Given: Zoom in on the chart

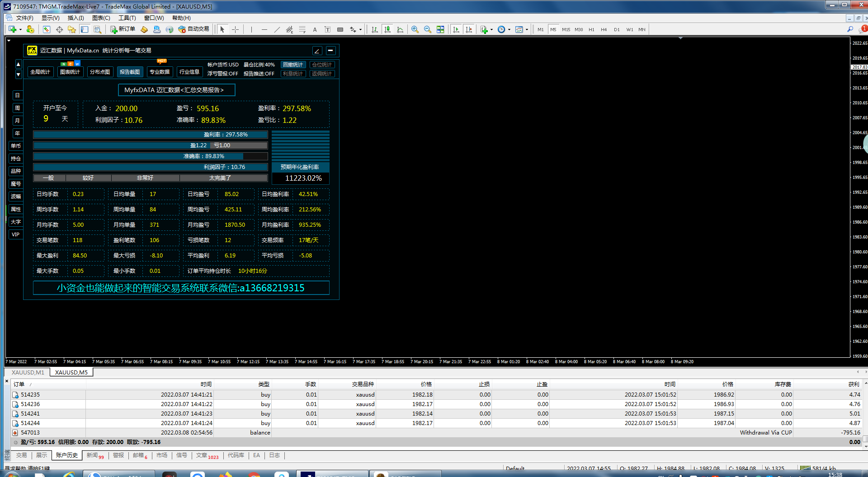Looking at the screenshot, I should (415, 29).
